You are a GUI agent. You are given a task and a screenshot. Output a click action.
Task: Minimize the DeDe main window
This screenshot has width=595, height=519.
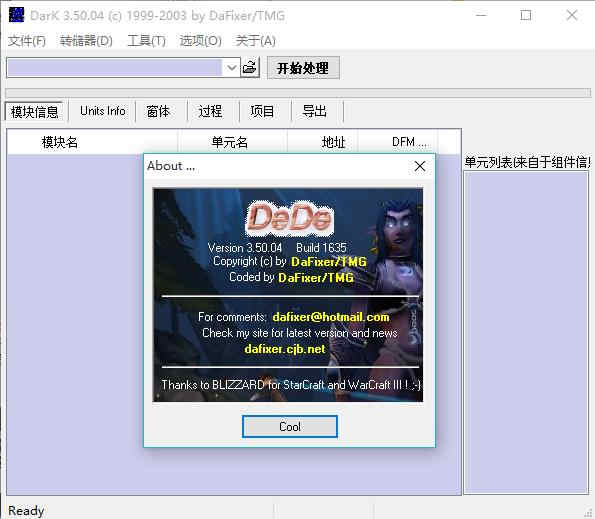(481, 15)
